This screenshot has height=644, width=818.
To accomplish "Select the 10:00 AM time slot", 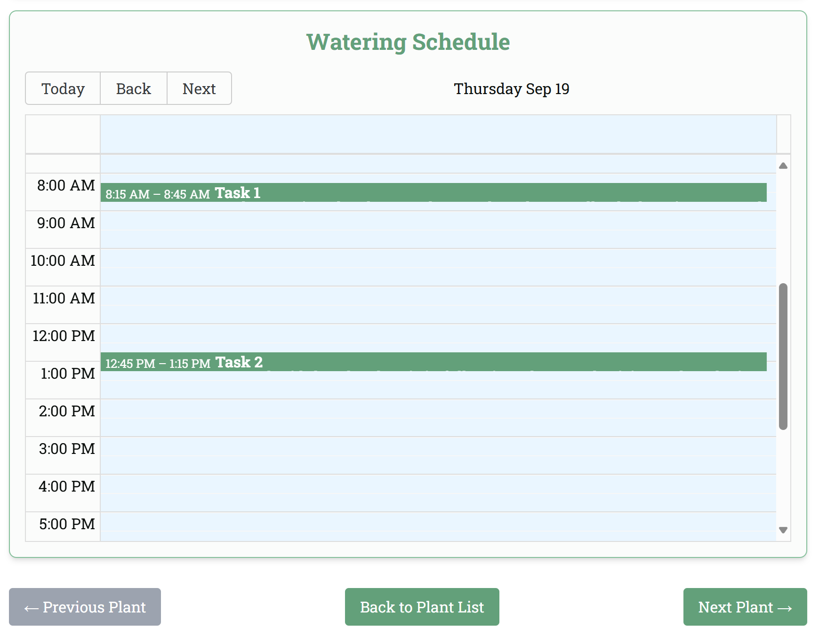I will [x=438, y=258].
